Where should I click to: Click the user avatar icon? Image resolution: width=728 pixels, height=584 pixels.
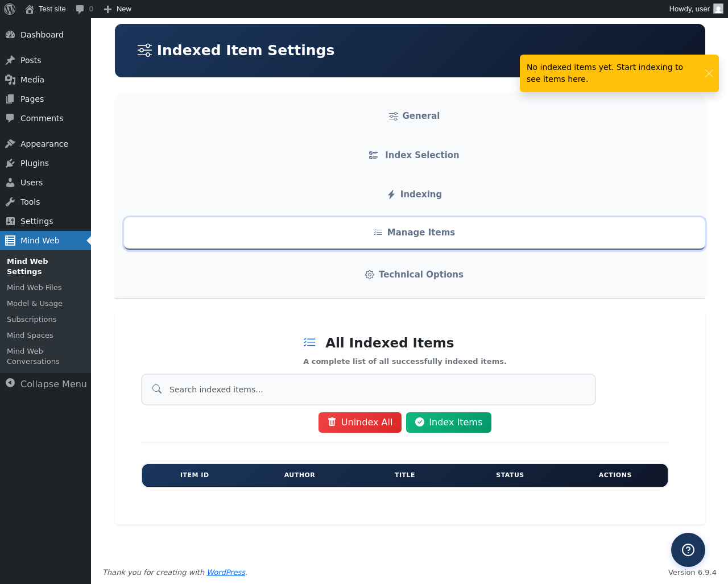[718, 9]
